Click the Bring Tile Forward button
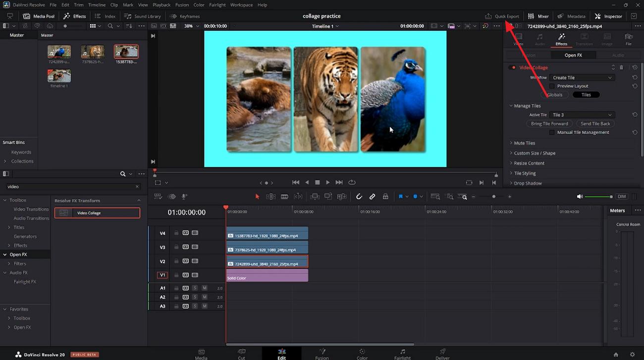 [549, 123]
